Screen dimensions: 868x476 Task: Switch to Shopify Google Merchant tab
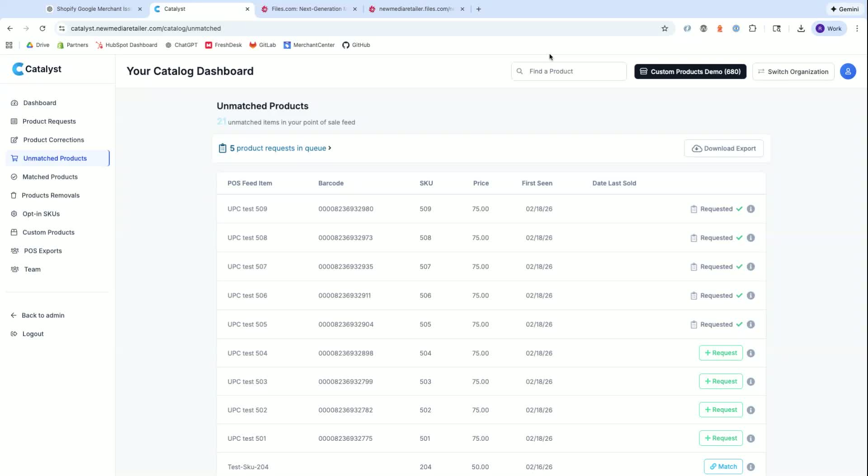[x=93, y=9]
